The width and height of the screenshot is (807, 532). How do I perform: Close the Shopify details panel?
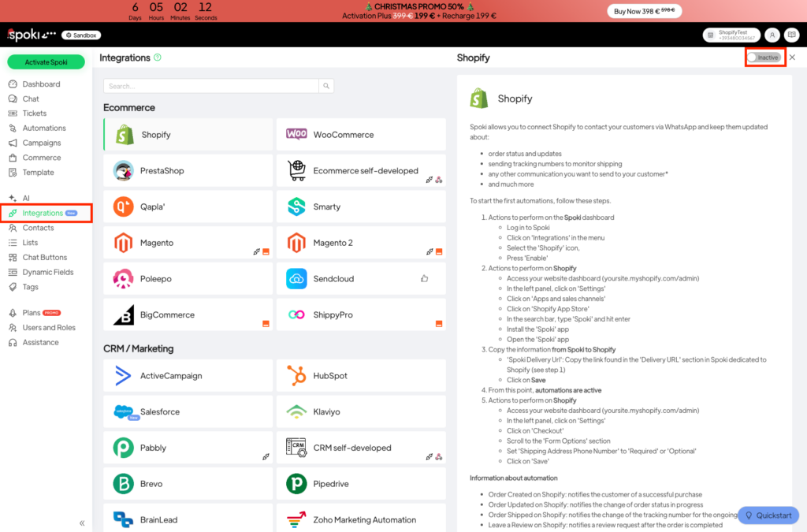coord(793,58)
